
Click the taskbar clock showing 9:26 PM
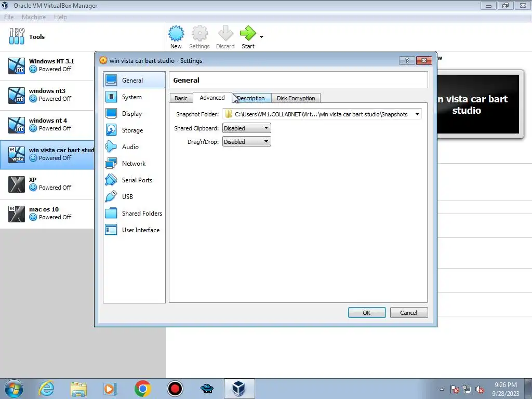click(506, 389)
